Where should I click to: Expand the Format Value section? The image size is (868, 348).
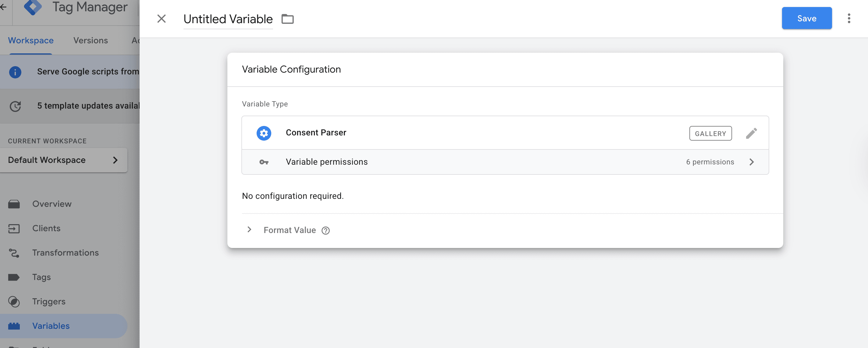pos(249,230)
